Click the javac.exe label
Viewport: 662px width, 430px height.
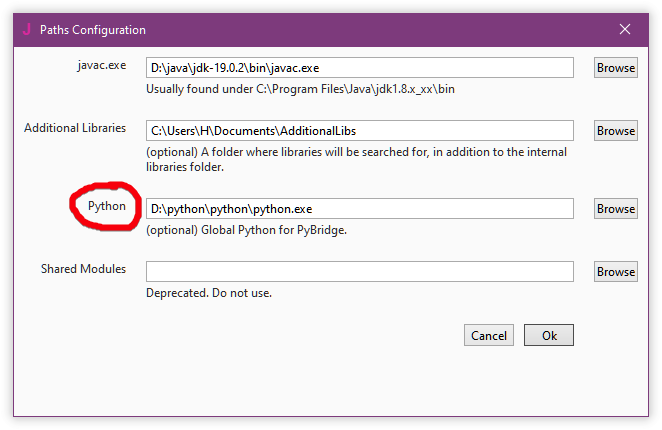pos(104,65)
